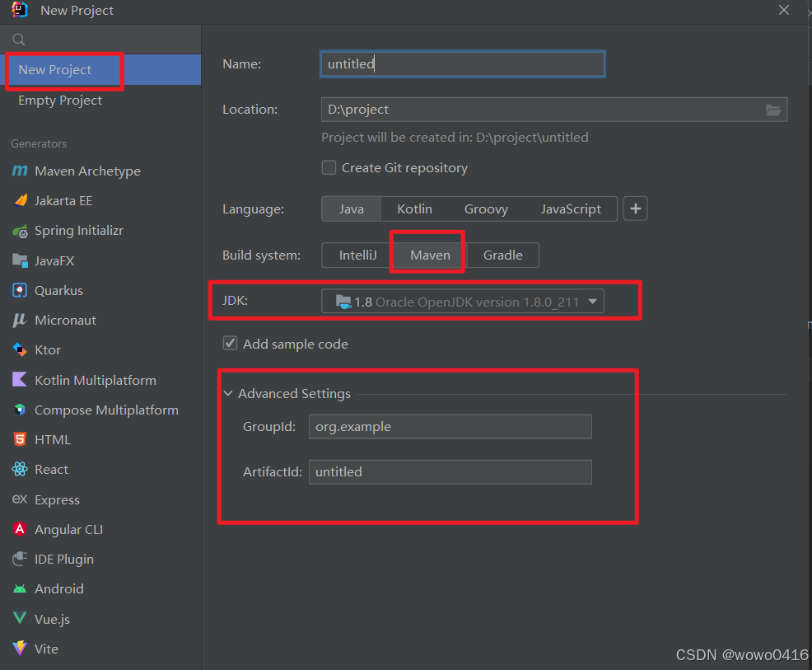
Task: Select the Quarkus label
Action: (x=58, y=291)
